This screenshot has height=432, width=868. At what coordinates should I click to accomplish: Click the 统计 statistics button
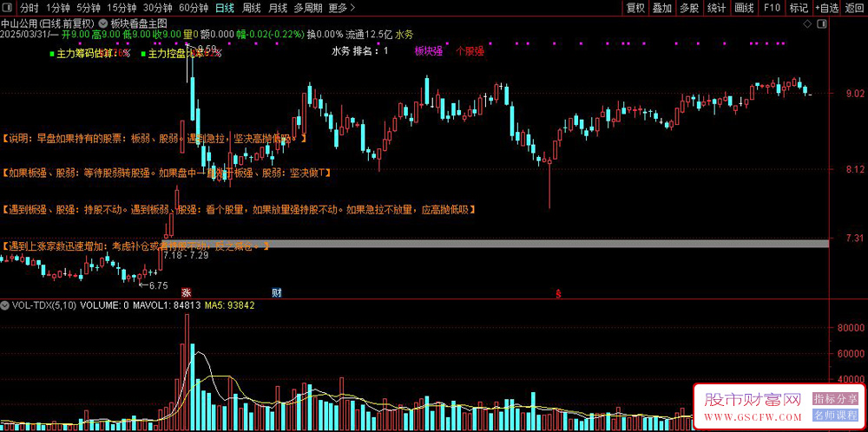717,8
